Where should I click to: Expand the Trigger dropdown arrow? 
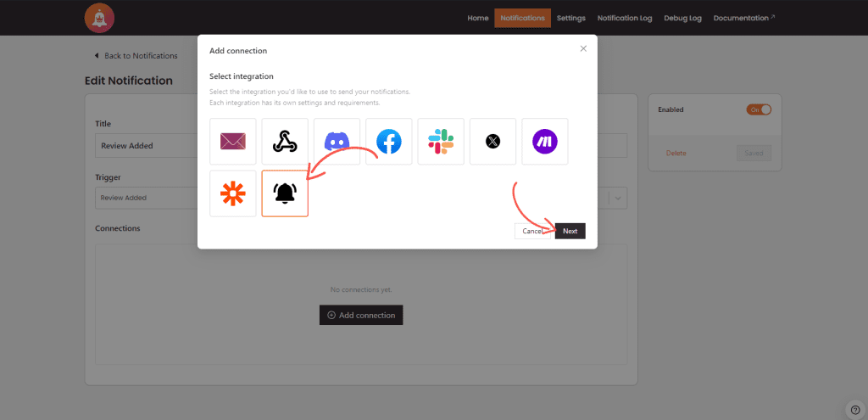(x=618, y=198)
